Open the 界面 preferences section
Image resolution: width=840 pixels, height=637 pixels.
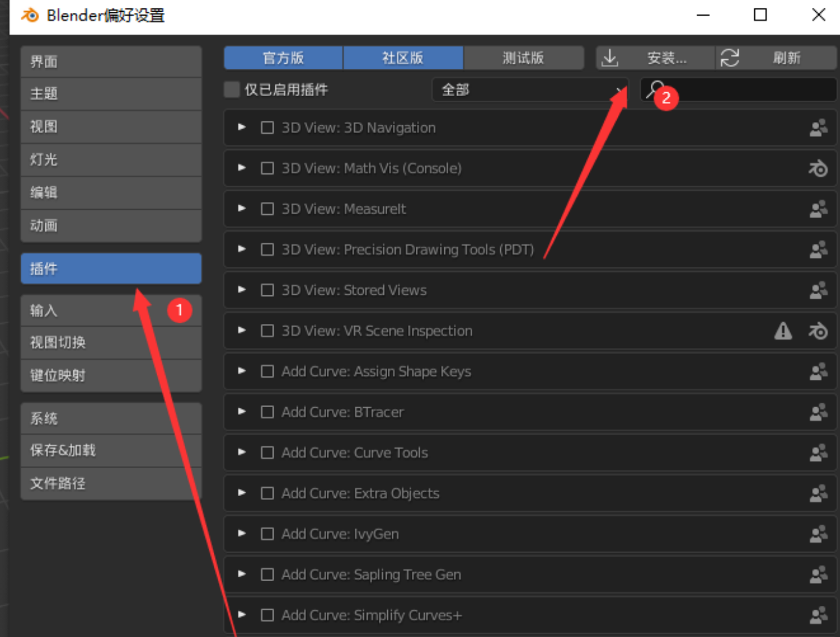(111, 62)
